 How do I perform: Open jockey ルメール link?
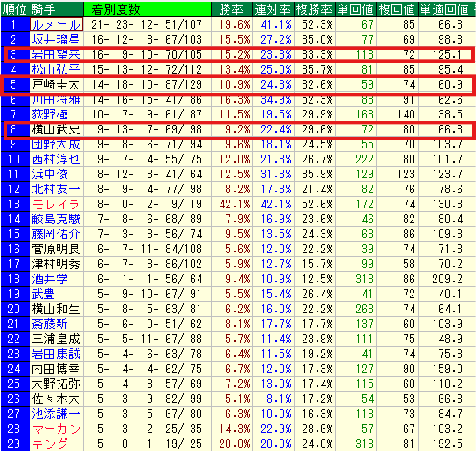[56, 24]
